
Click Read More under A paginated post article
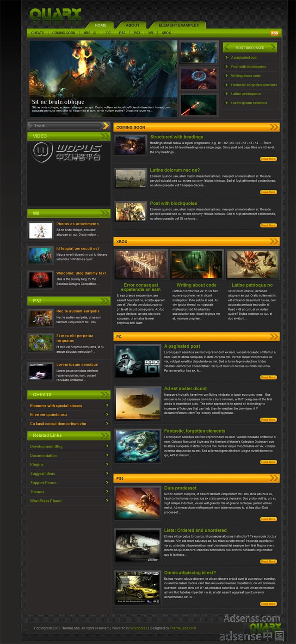[x=268, y=377]
